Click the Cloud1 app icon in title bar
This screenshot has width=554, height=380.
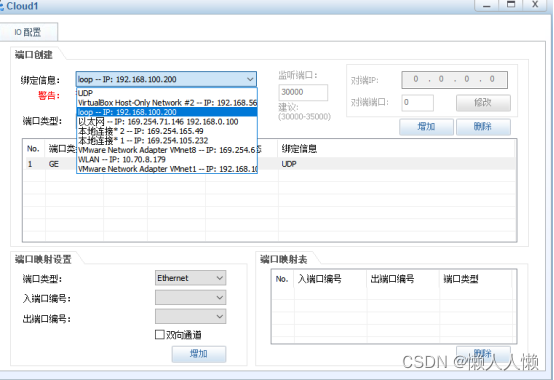coord(2,6)
